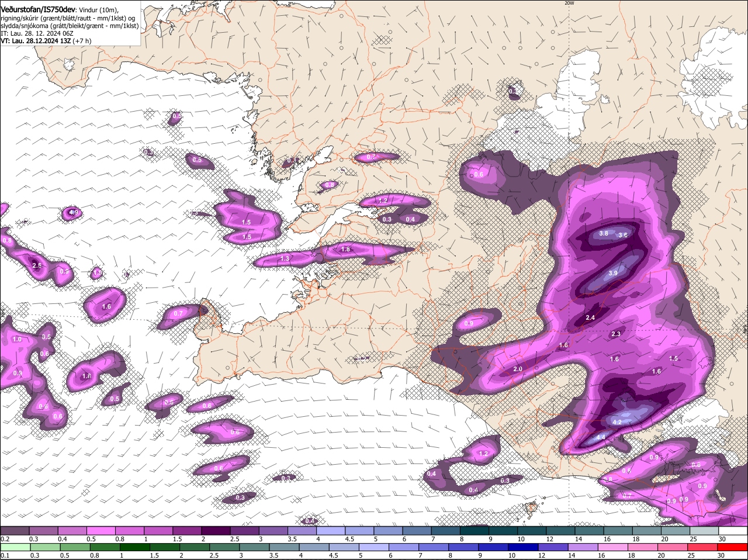The width and height of the screenshot is (748, 560).
Task: Click the 'VT: Lau. 28.12.2024 13Z (+7 h)' line
Action: (x=46, y=41)
